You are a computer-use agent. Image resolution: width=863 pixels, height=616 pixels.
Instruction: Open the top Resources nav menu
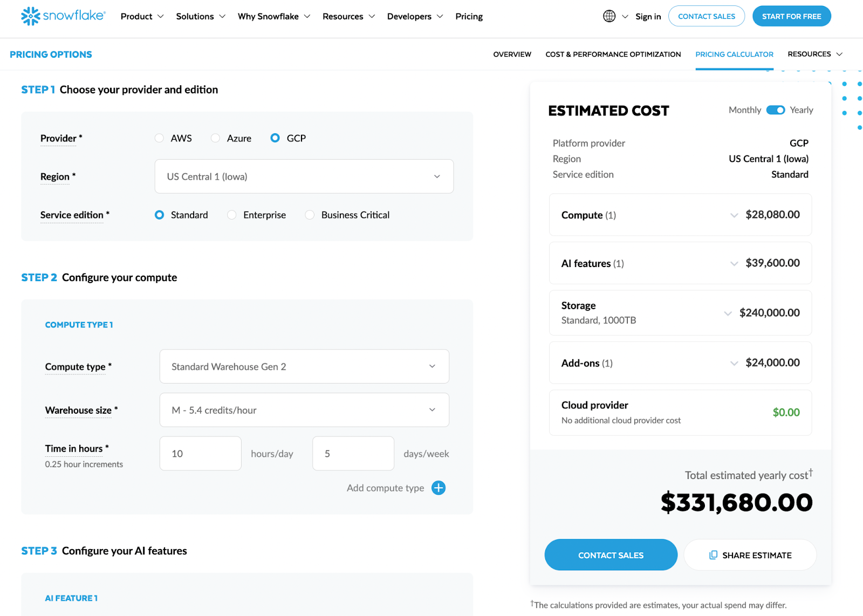[x=348, y=16]
